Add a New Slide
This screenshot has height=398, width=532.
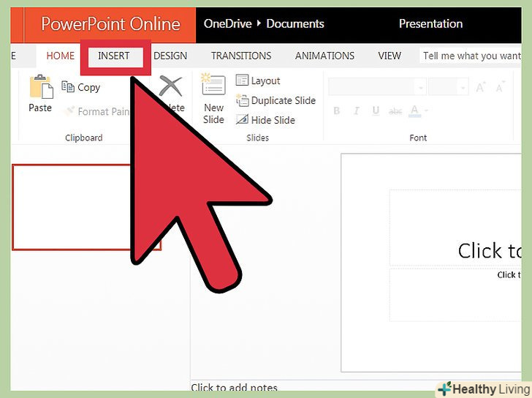tap(213, 99)
